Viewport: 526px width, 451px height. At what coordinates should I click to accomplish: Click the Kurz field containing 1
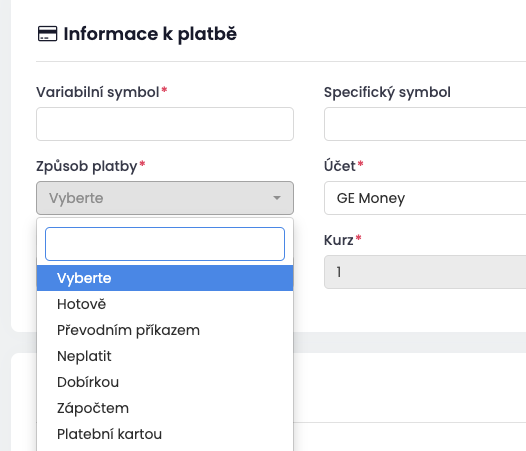pyautogui.click(x=425, y=272)
